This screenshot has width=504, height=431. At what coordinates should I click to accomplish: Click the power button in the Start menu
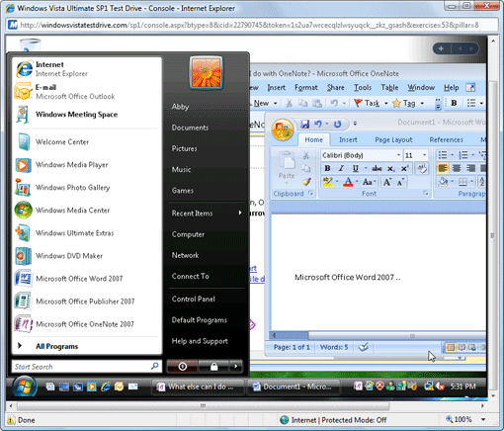pos(182,366)
